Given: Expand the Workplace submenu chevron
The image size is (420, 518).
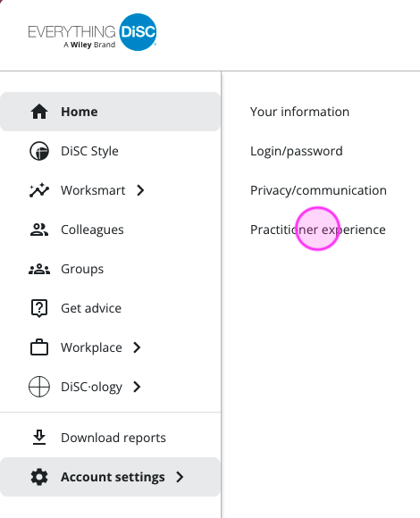Looking at the screenshot, I should 137,347.
